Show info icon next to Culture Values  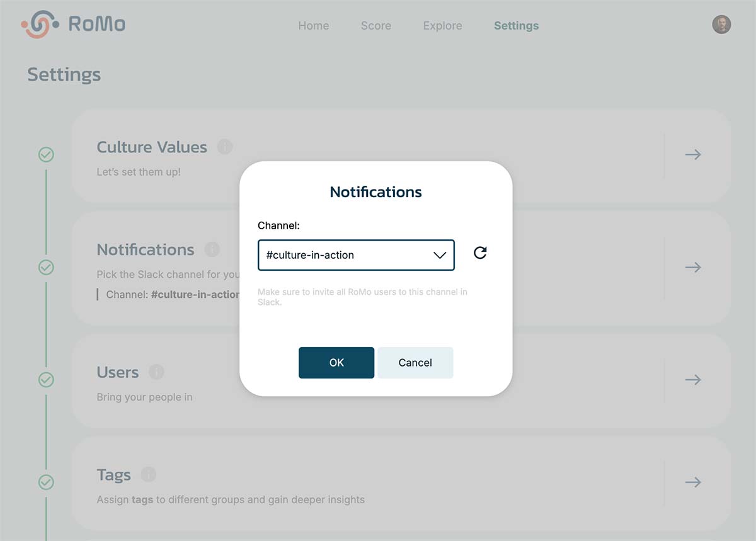tap(225, 147)
